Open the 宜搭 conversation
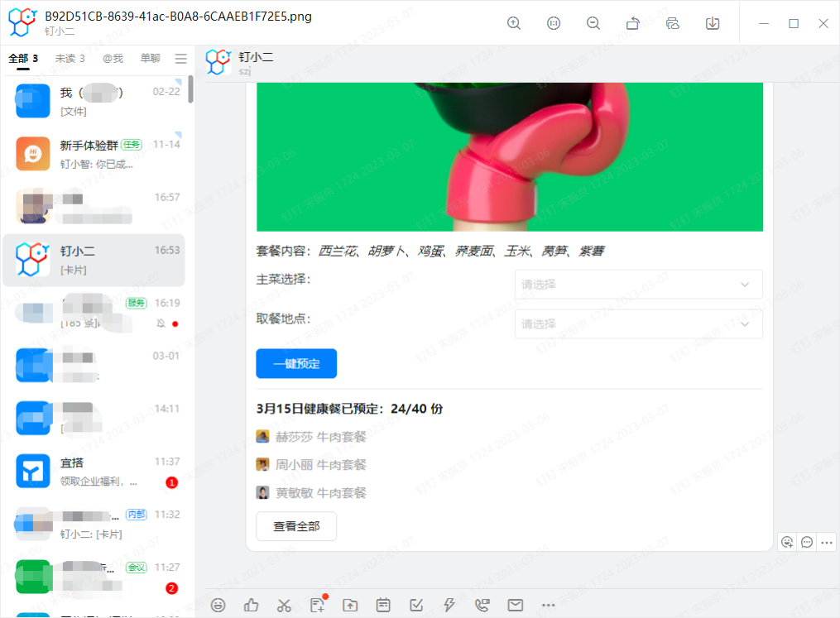This screenshot has width=840, height=618. [x=94, y=472]
